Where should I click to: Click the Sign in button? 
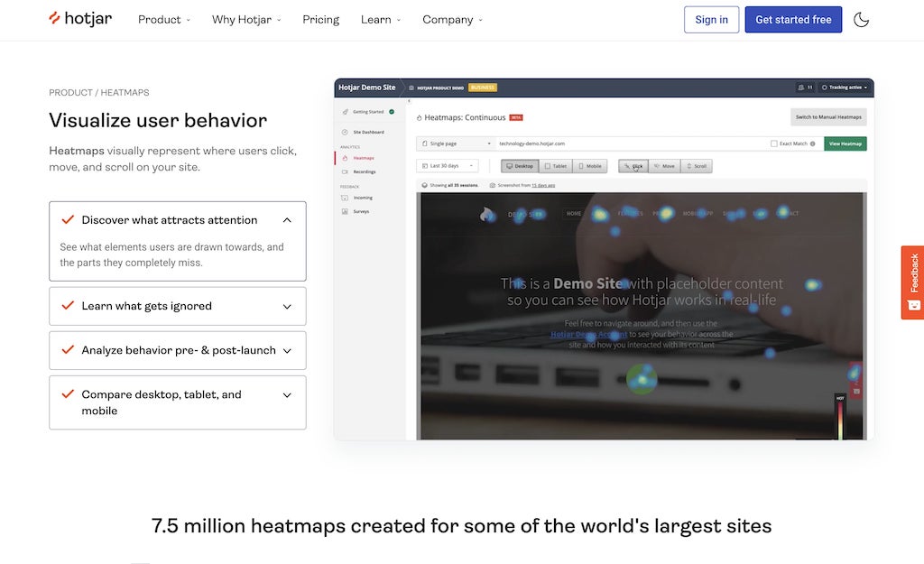(711, 20)
